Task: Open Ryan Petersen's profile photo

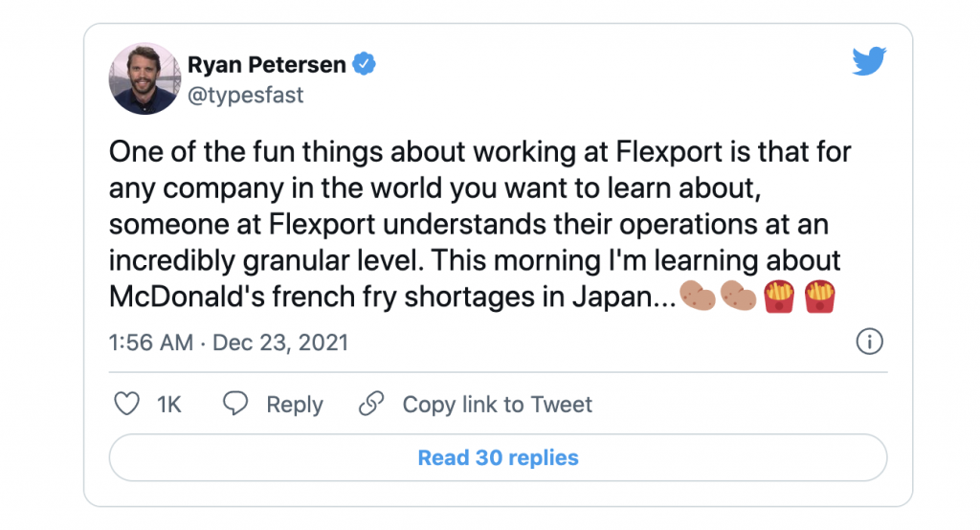Action: pos(145,78)
